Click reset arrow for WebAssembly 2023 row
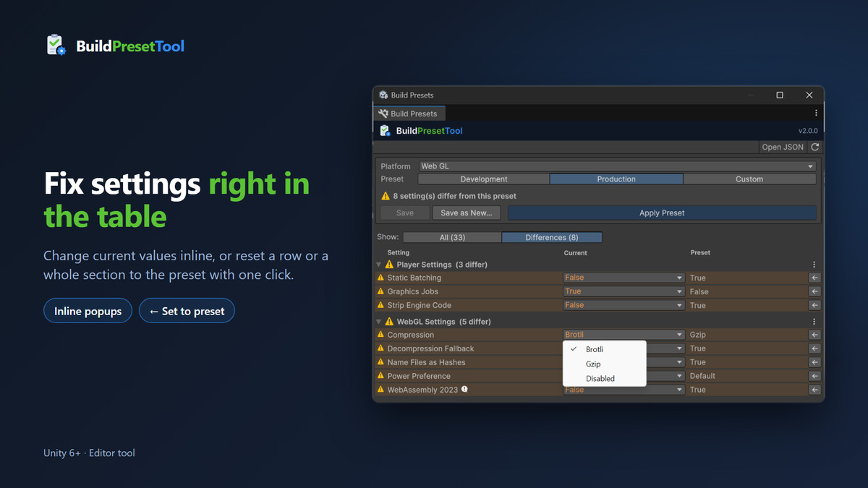This screenshot has height=488, width=868. click(814, 390)
